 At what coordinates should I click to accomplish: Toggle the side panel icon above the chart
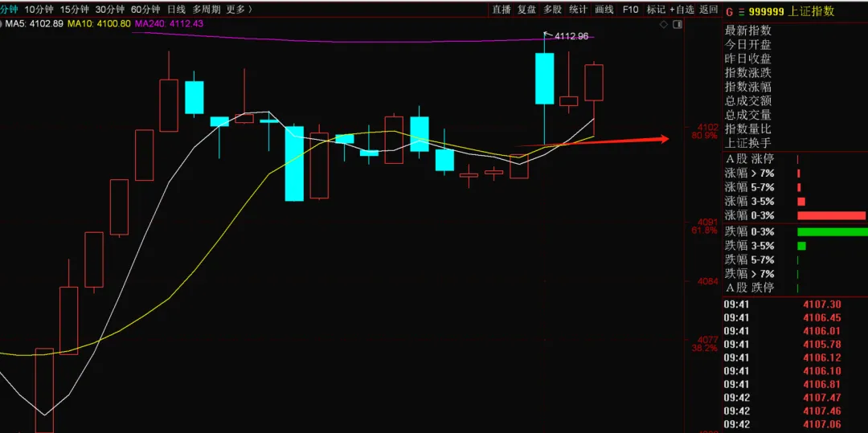[x=677, y=24]
